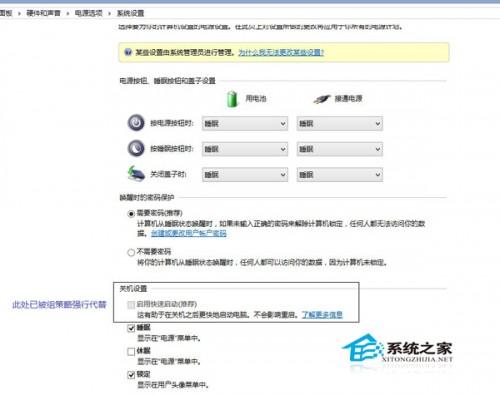
Task: Open the 了解更多信息 link
Action: point(322,314)
